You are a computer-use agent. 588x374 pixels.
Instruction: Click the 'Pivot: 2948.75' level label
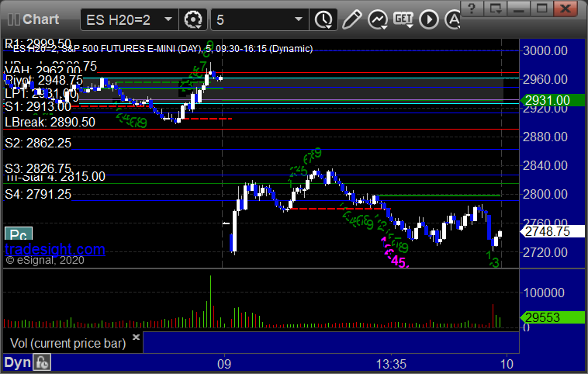click(x=44, y=80)
